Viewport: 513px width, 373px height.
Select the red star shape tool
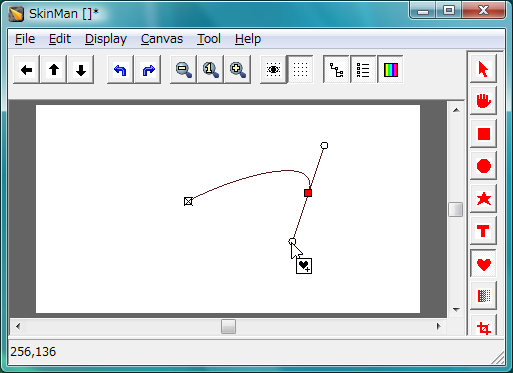tap(483, 198)
